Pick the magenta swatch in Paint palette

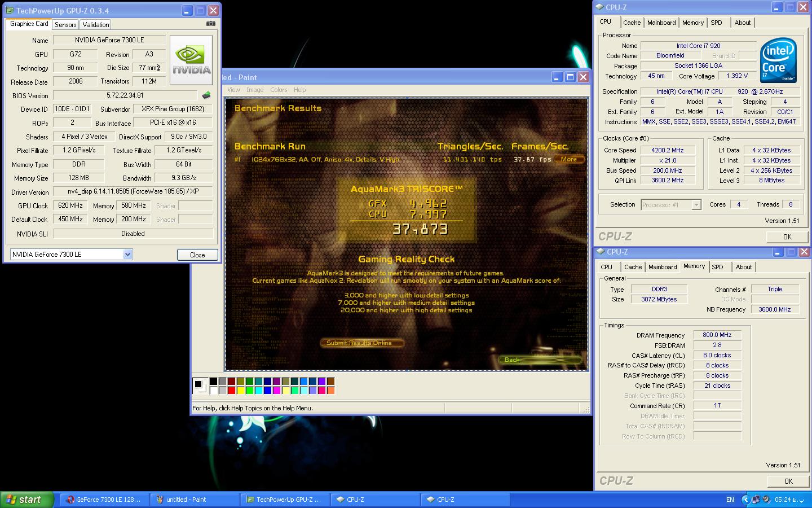pyautogui.click(x=277, y=390)
